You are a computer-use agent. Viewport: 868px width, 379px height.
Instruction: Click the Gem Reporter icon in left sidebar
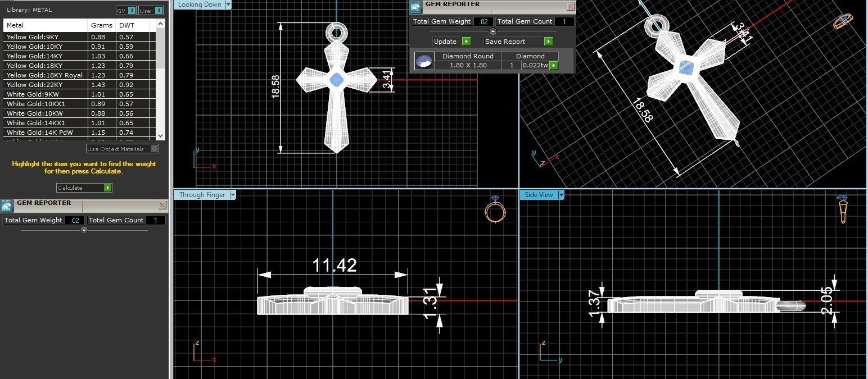click(7, 206)
